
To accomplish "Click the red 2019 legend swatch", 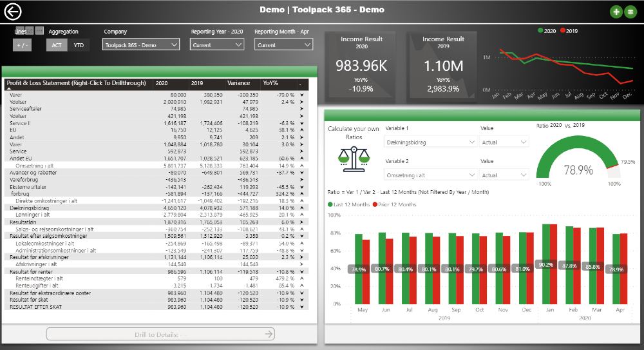I will tap(562, 31).
